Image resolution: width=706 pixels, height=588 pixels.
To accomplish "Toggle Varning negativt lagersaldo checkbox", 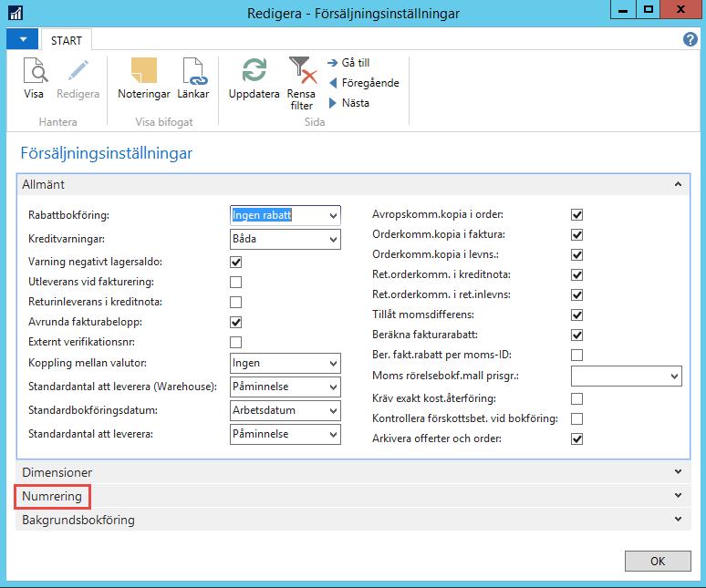I will 236,262.
